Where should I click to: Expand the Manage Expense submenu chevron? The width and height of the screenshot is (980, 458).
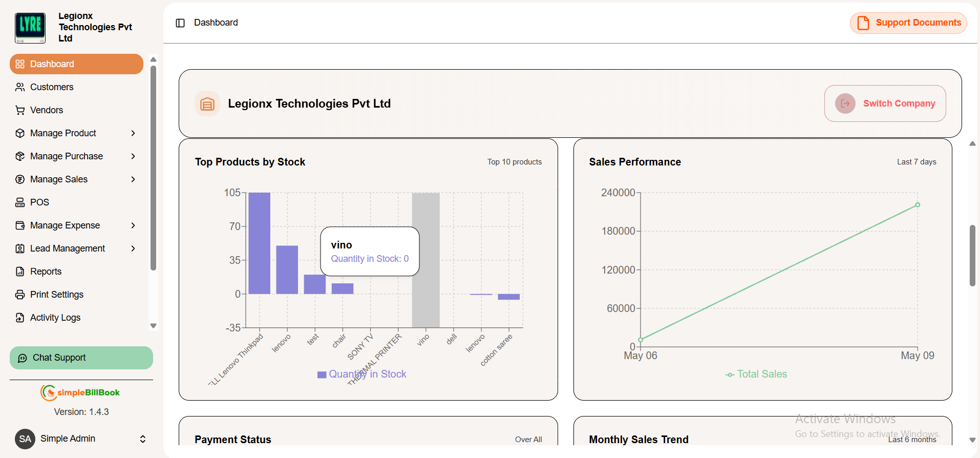133,225
